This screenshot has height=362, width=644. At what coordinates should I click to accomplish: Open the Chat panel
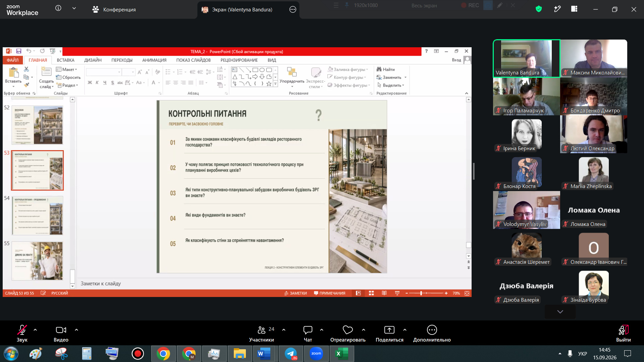pyautogui.click(x=308, y=334)
